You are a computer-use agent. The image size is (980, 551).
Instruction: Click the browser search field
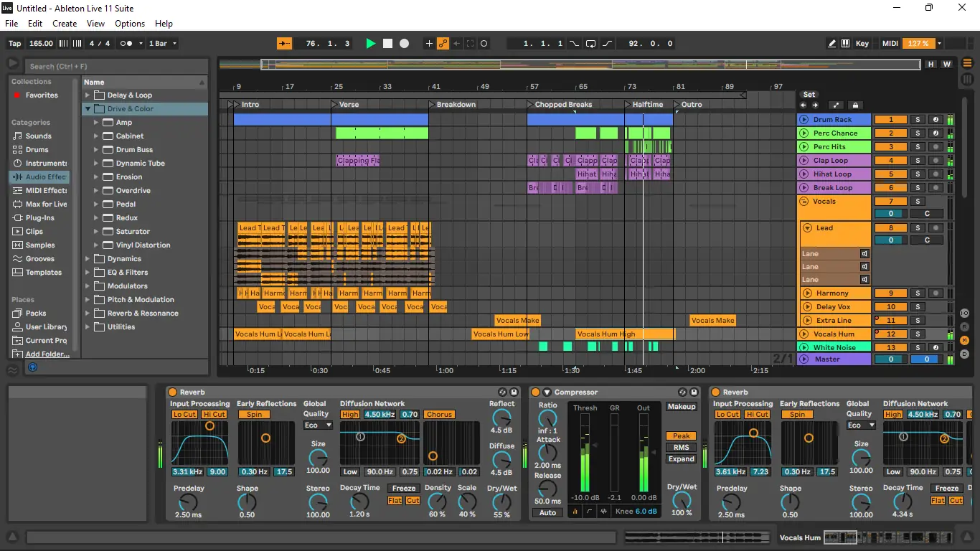[115, 66]
